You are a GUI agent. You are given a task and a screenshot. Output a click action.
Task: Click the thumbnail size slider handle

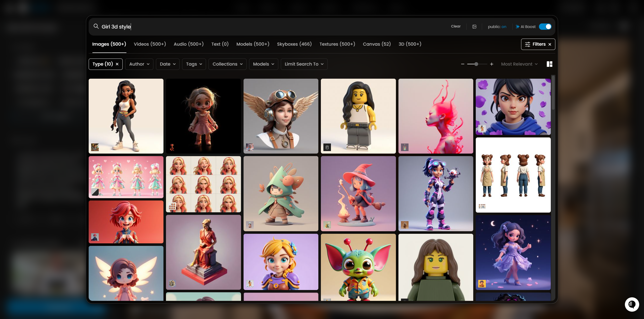click(476, 64)
